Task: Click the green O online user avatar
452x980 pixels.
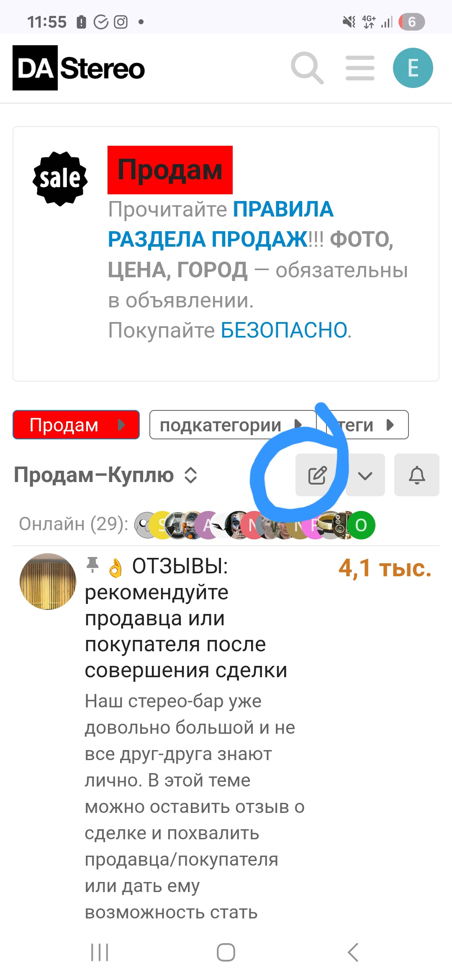Action: [x=361, y=525]
